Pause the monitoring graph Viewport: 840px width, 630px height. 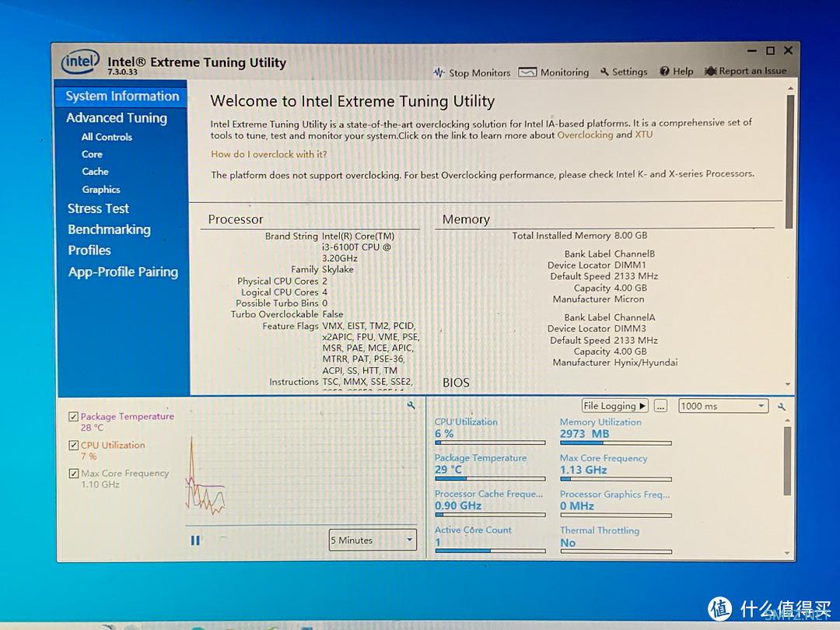pos(195,541)
